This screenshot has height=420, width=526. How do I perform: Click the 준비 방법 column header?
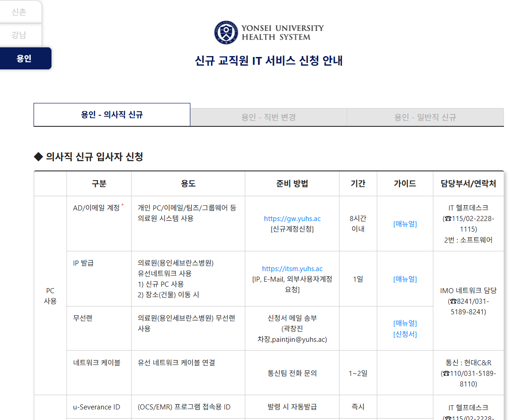pos(292,184)
